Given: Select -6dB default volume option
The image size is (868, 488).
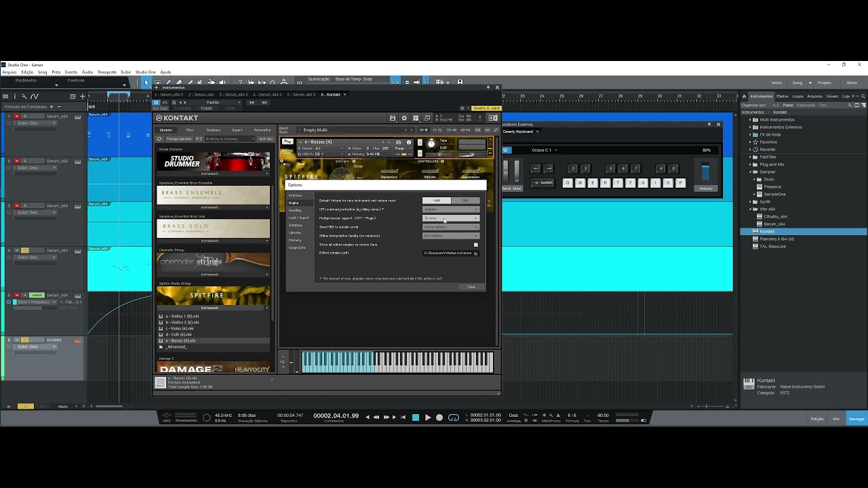Looking at the screenshot, I should click(437, 201).
